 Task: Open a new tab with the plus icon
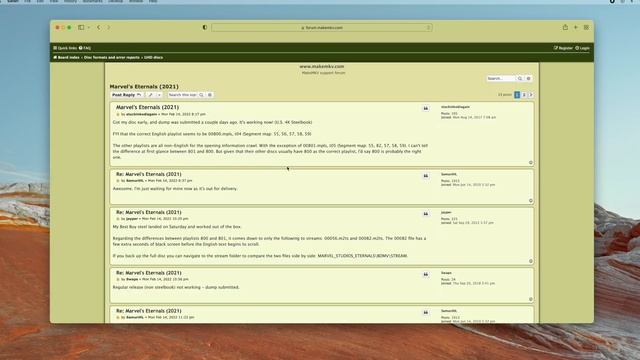click(576, 27)
